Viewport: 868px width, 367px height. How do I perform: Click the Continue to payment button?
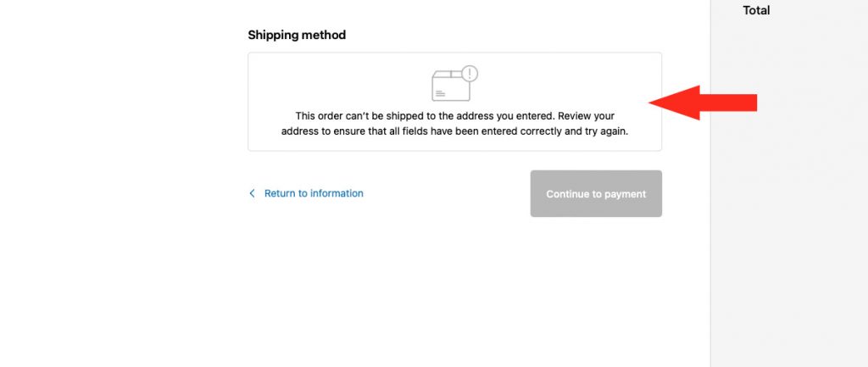[596, 194]
